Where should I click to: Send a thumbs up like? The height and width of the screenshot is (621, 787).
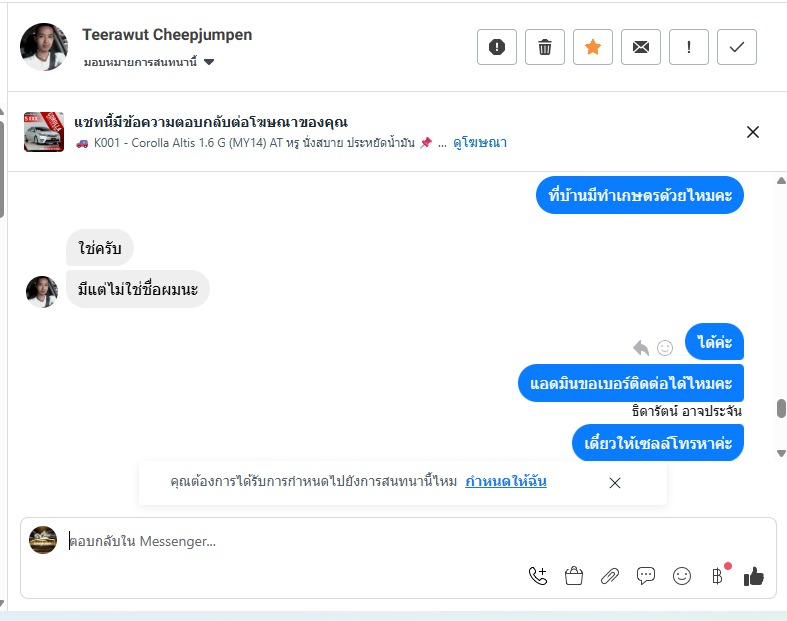click(753, 576)
